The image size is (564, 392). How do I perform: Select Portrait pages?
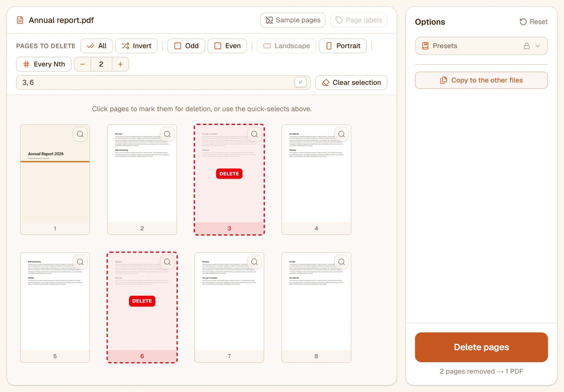pos(343,46)
